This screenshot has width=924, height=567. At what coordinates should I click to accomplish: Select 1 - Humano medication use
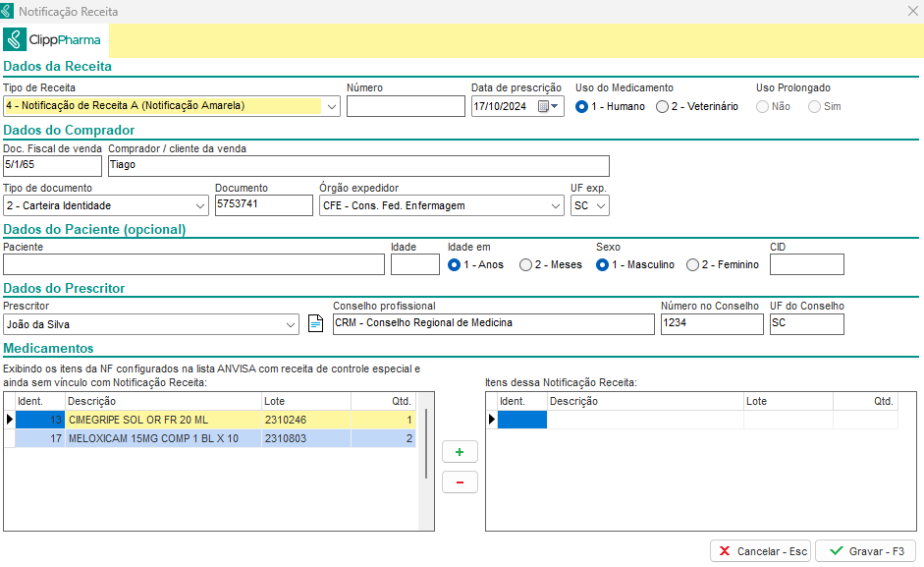(582, 106)
